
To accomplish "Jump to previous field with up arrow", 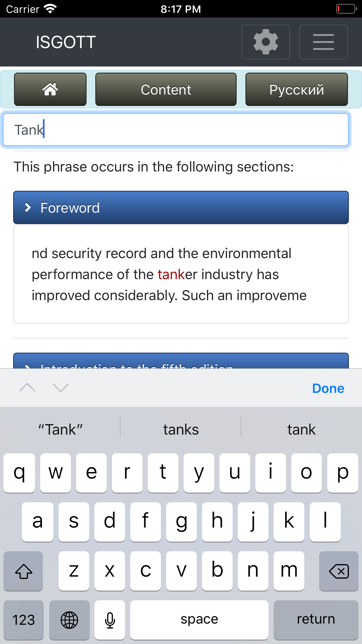I will pos(27,388).
